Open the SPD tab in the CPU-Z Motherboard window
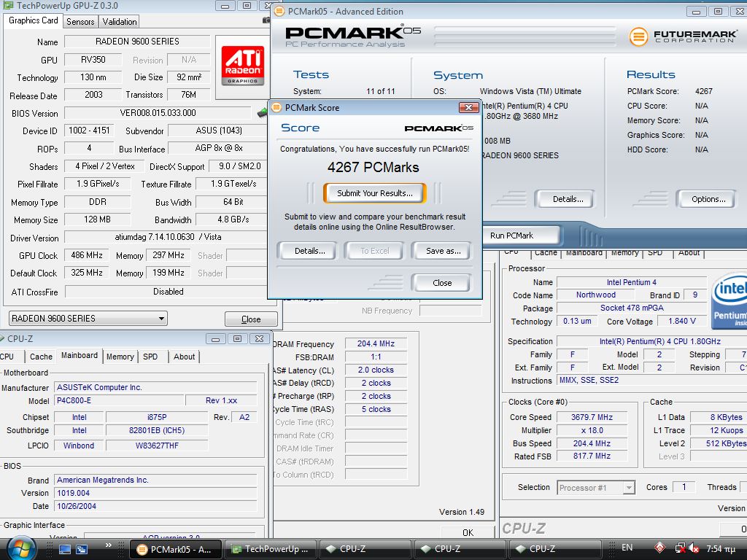 pyautogui.click(x=150, y=357)
